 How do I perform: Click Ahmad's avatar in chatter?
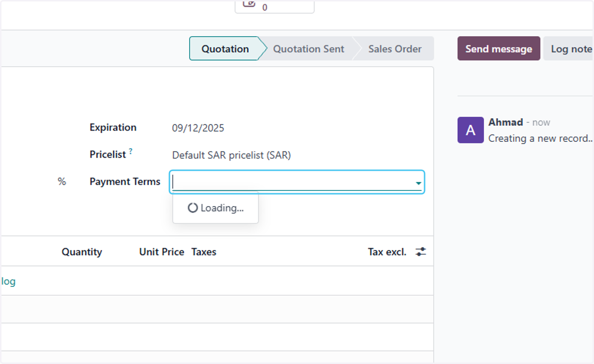point(470,130)
